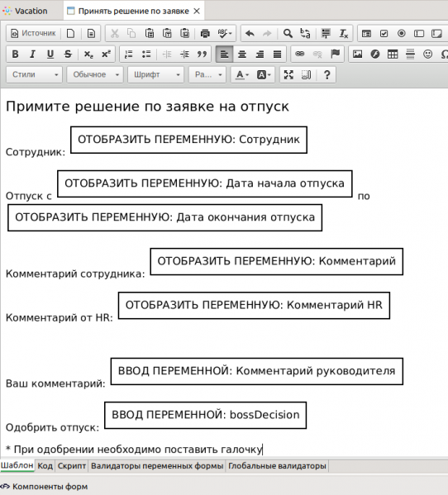Screen dimensions: 448x495
Task: Switch to the Vacation tab
Action: pyautogui.click(x=25, y=11)
